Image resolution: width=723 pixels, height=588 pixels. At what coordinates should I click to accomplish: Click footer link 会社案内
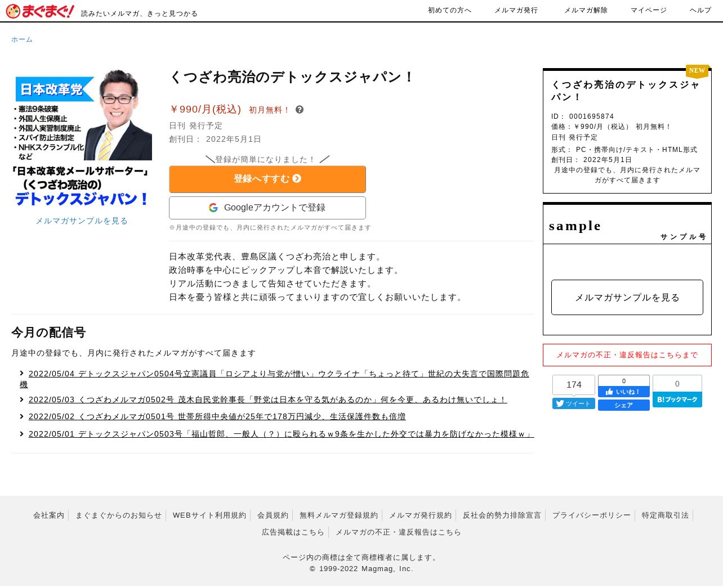(x=49, y=515)
